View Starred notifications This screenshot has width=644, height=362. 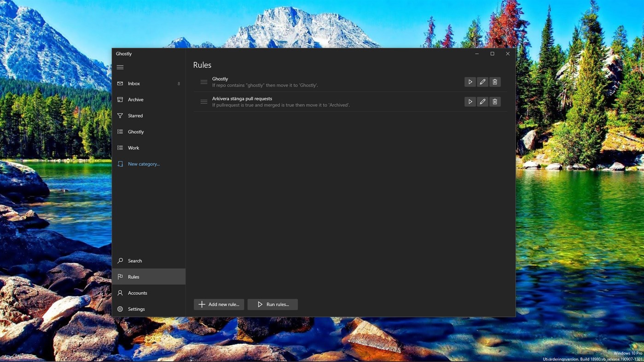pos(135,115)
